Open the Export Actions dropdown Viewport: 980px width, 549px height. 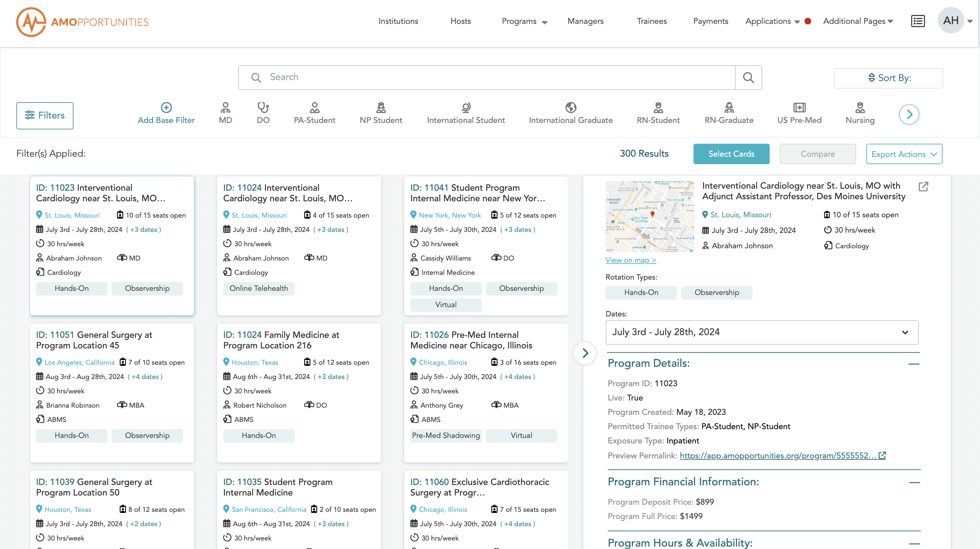[x=904, y=154]
